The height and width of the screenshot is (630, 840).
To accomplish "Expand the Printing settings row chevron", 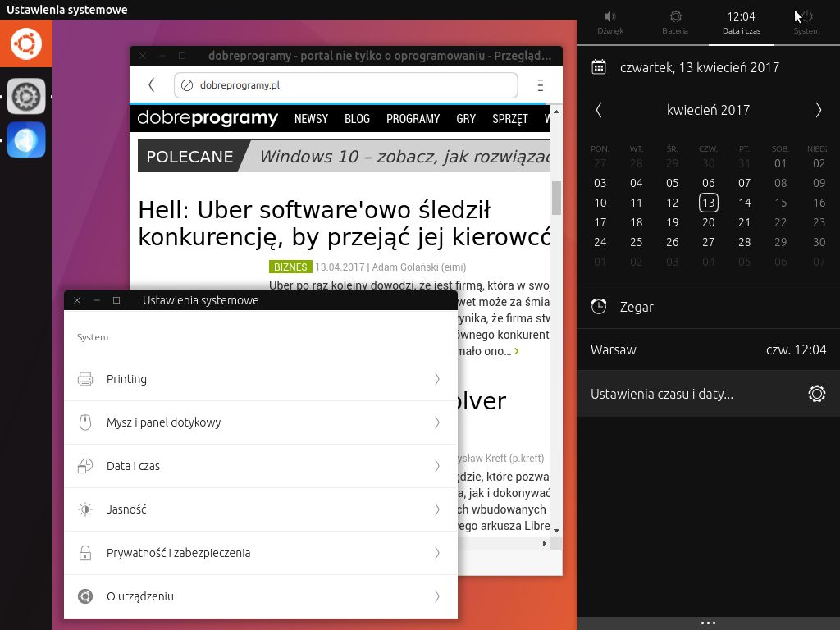I will [437, 379].
